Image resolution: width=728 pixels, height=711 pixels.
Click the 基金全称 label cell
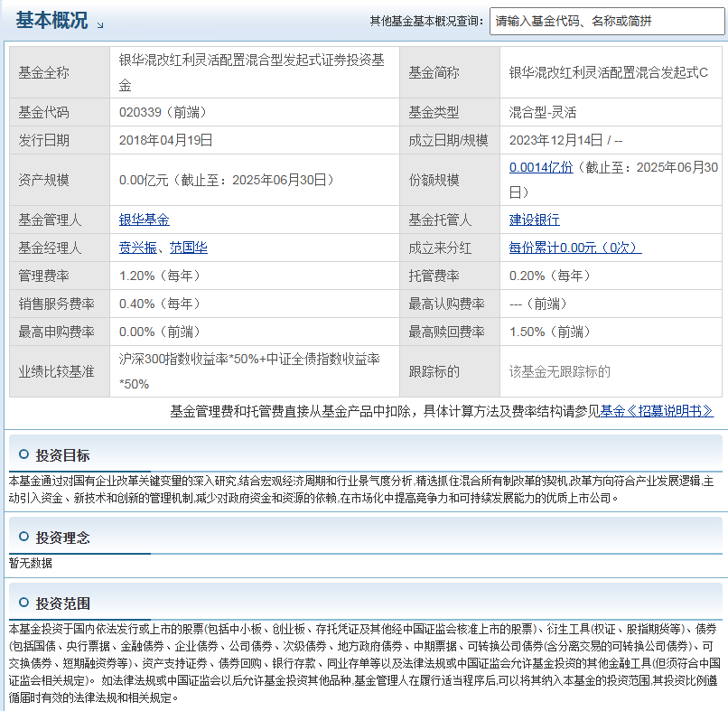coord(60,72)
